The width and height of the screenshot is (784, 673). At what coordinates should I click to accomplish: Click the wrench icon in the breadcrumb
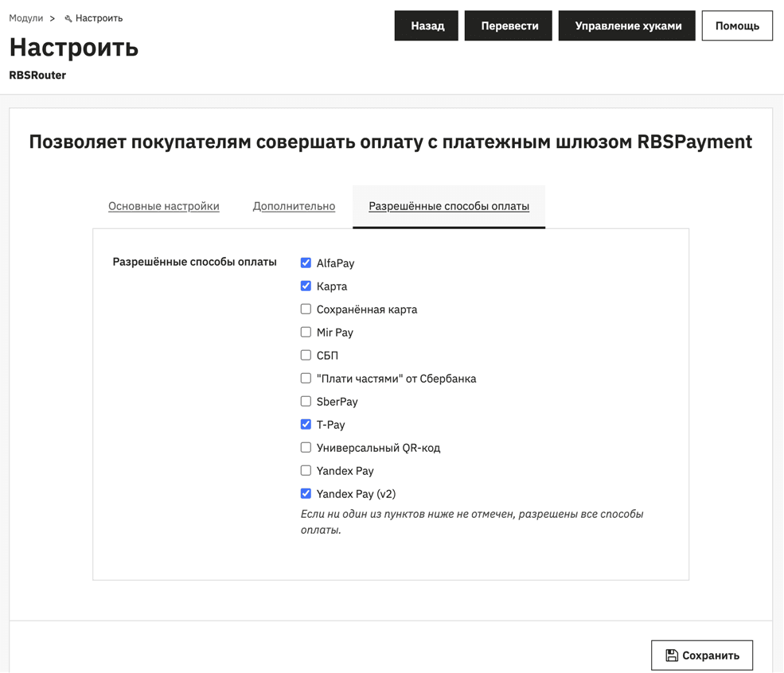(68, 18)
